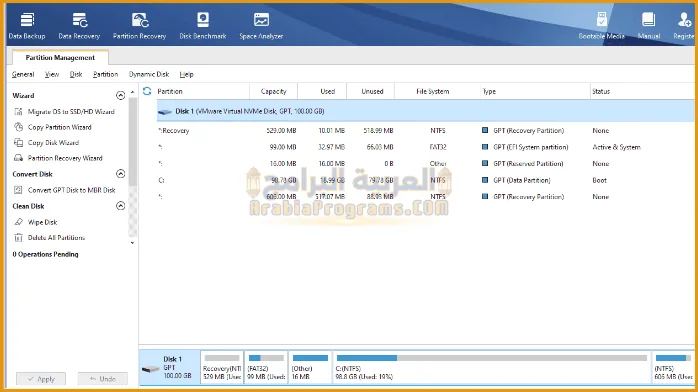Click the blue type square for Data Partition
The height and width of the screenshot is (392, 698).
485,180
